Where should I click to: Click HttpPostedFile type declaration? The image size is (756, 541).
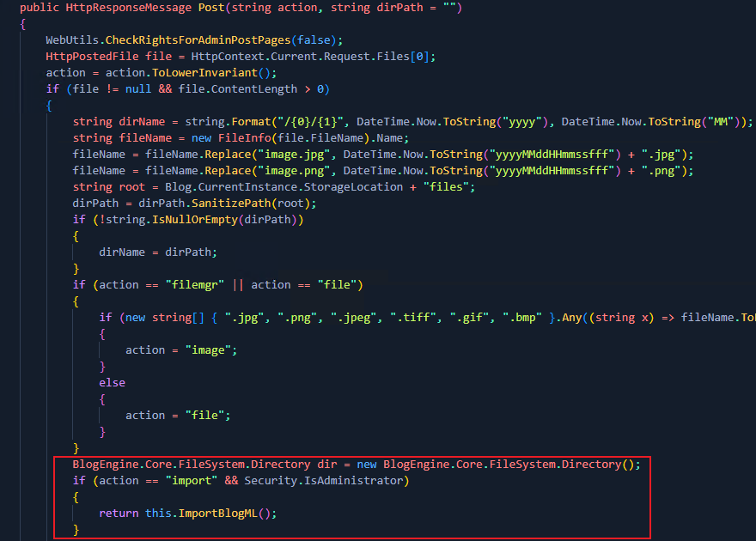click(92, 57)
